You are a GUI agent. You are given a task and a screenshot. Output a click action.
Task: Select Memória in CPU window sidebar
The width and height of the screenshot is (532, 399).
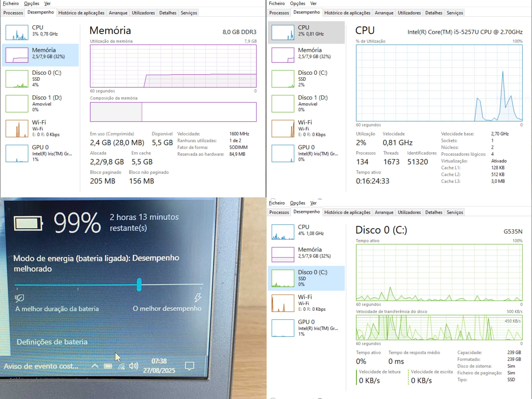[306, 55]
